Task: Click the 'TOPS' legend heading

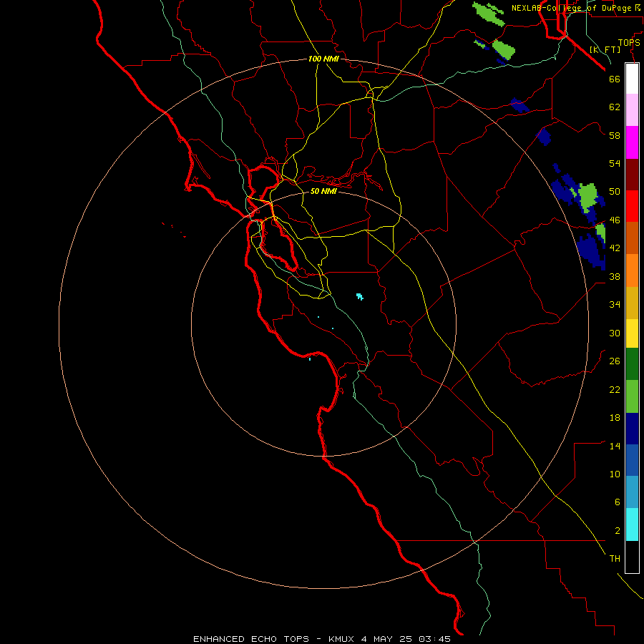Action: pyautogui.click(x=629, y=43)
